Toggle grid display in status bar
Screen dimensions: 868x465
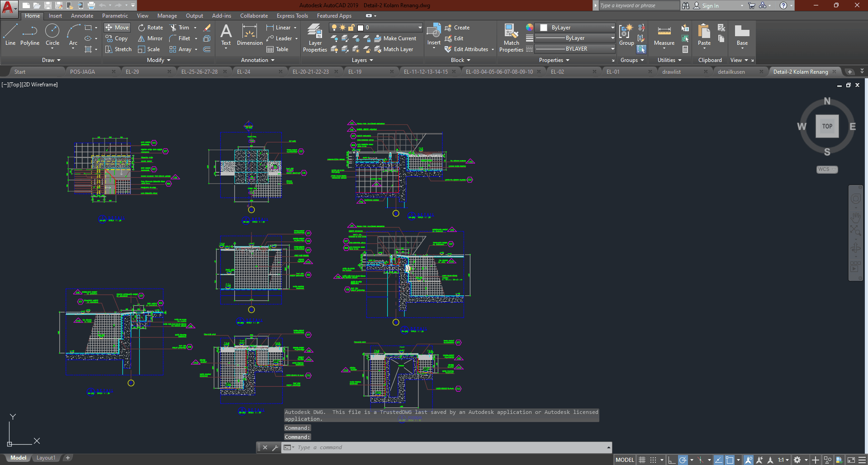pos(642,460)
